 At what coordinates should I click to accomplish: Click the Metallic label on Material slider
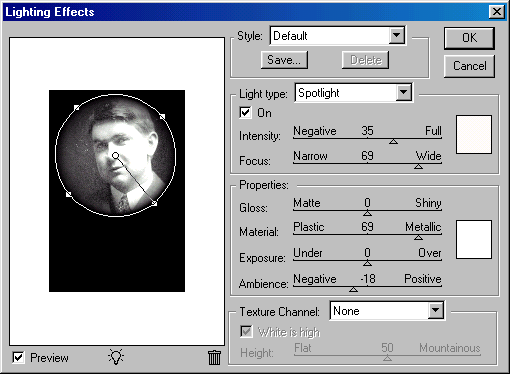pos(423,227)
